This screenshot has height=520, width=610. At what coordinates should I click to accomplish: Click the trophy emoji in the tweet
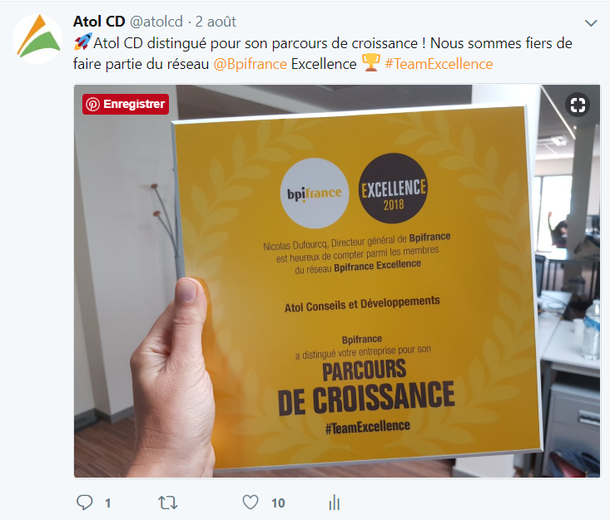pos(371,63)
